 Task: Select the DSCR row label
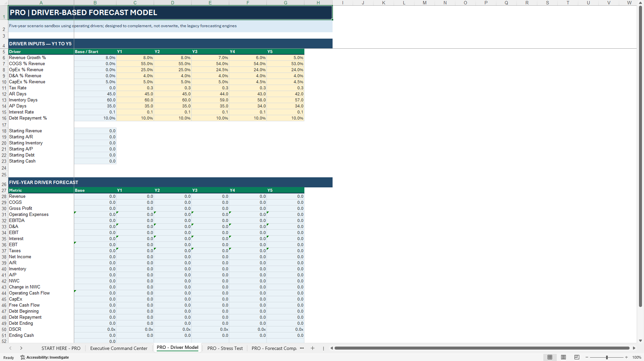(41, 329)
